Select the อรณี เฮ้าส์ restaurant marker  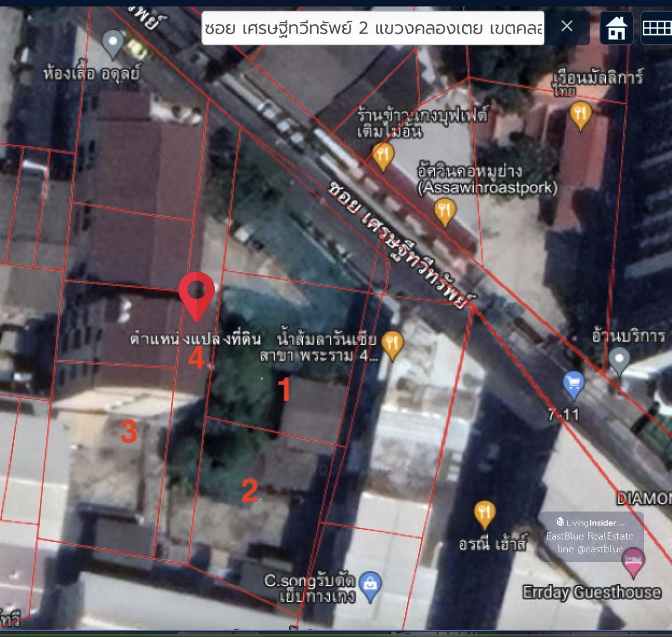[484, 513]
